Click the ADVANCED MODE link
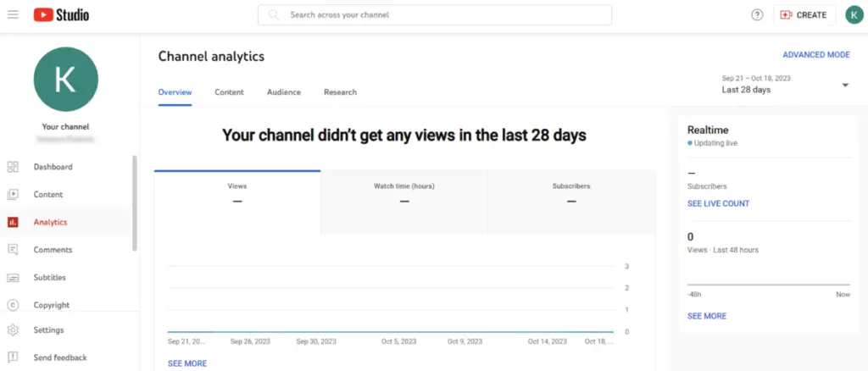This screenshot has height=371, width=868. [815, 55]
